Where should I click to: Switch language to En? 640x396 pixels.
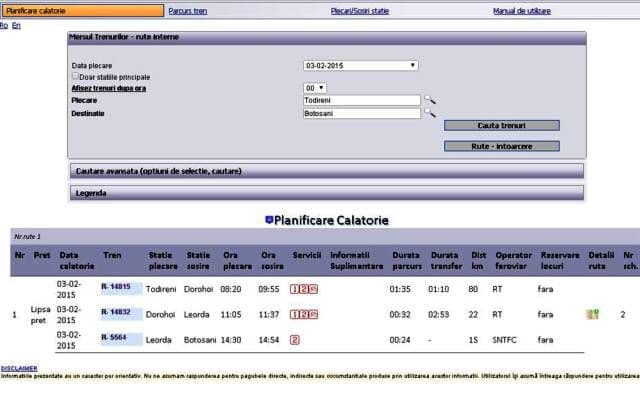[16, 25]
